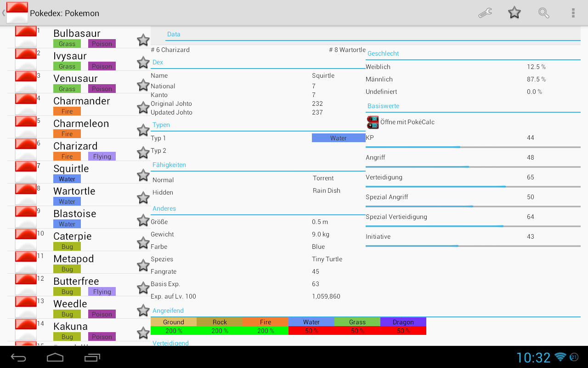Open the search magnifier
The image size is (588, 368).
point(544,13)
